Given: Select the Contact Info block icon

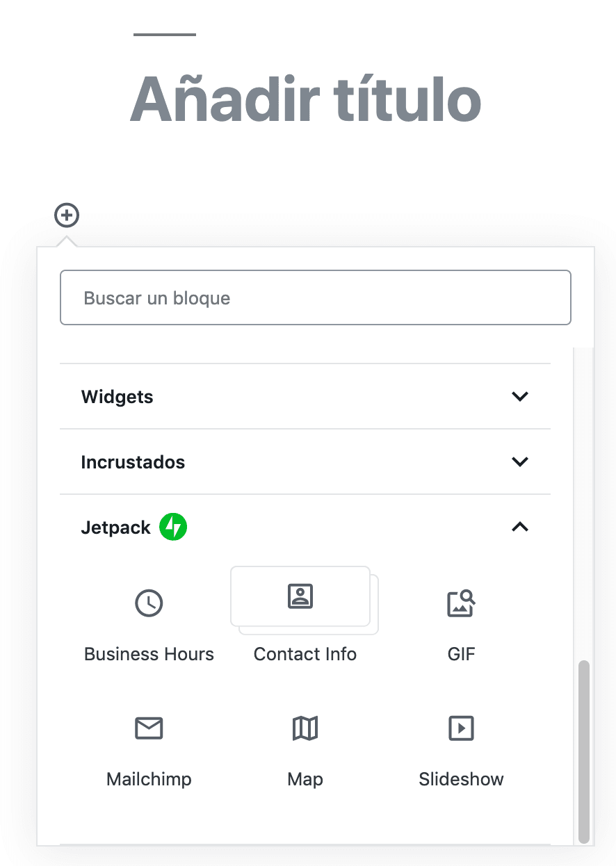Looking at the screenshot, I should [300, 596].
